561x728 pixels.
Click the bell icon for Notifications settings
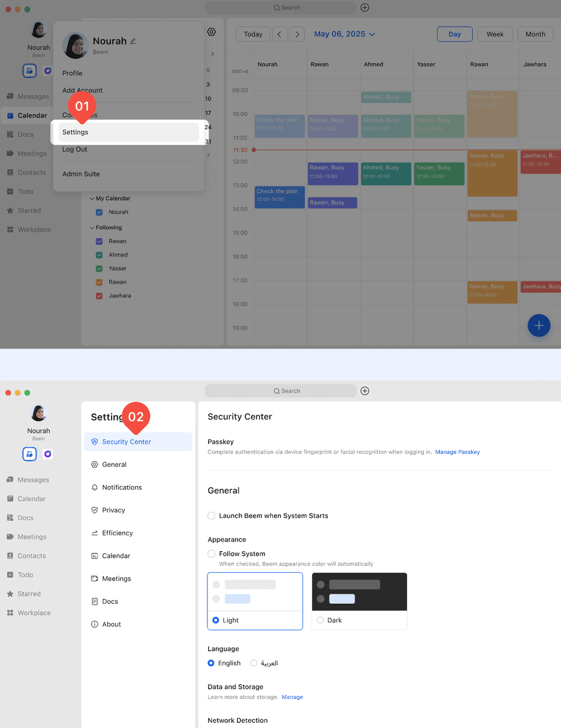pyautogui.click(x=94, y=487)
